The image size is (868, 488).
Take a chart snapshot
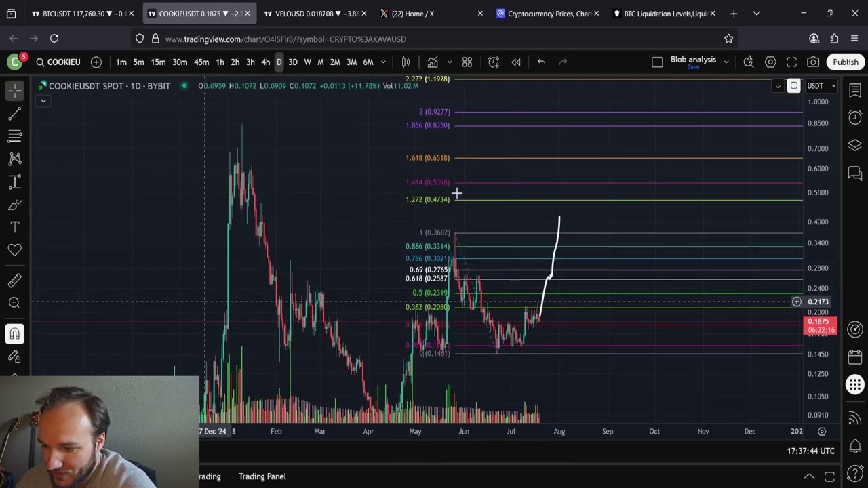pos(813,62)
